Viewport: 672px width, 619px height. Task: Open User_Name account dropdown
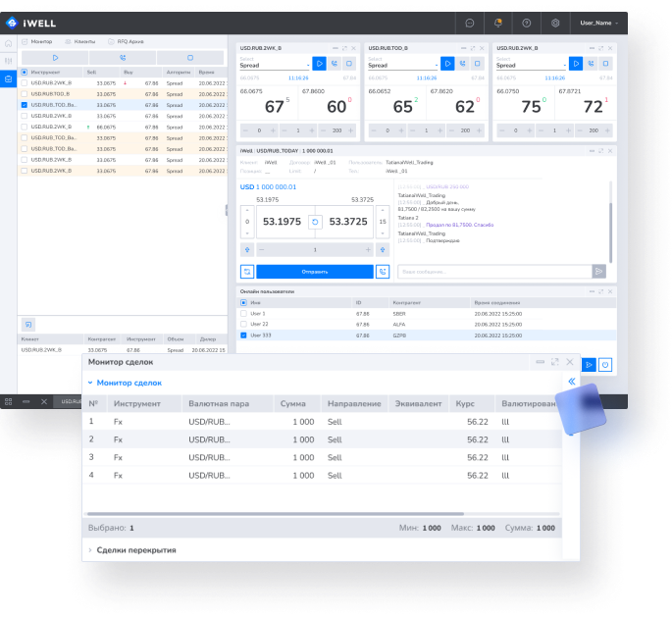(x=598, y=23)
